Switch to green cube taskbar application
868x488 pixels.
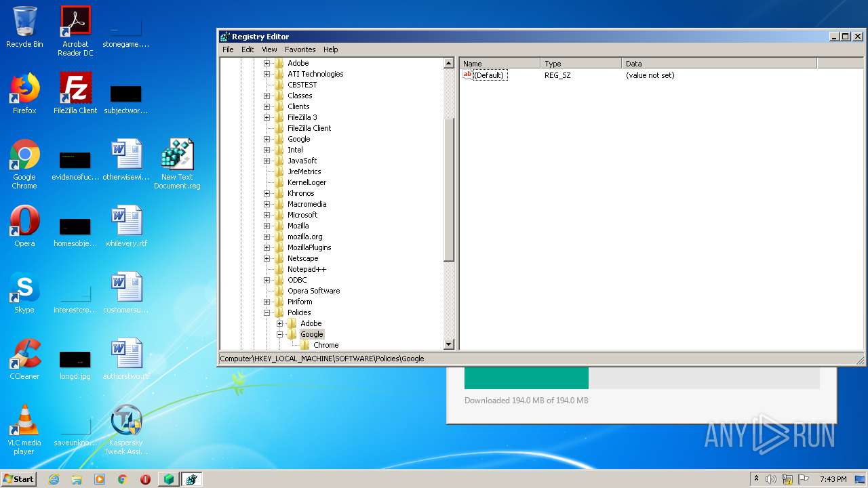coord(168,479)
